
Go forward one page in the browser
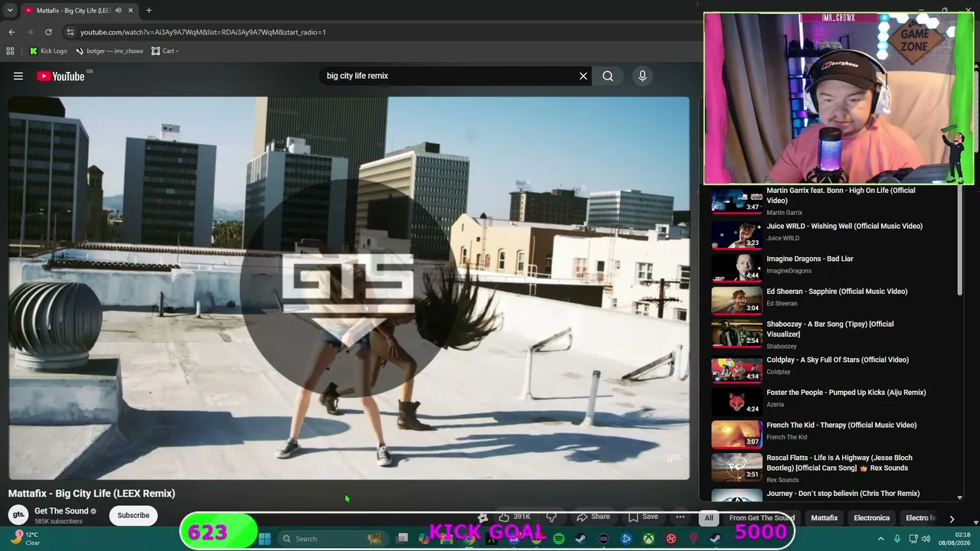coord(31,32)
